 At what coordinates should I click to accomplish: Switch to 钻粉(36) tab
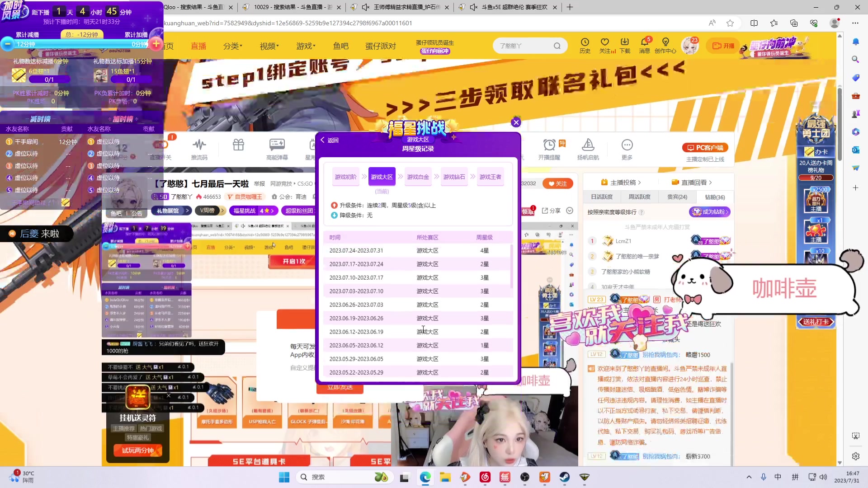(715, 197)
